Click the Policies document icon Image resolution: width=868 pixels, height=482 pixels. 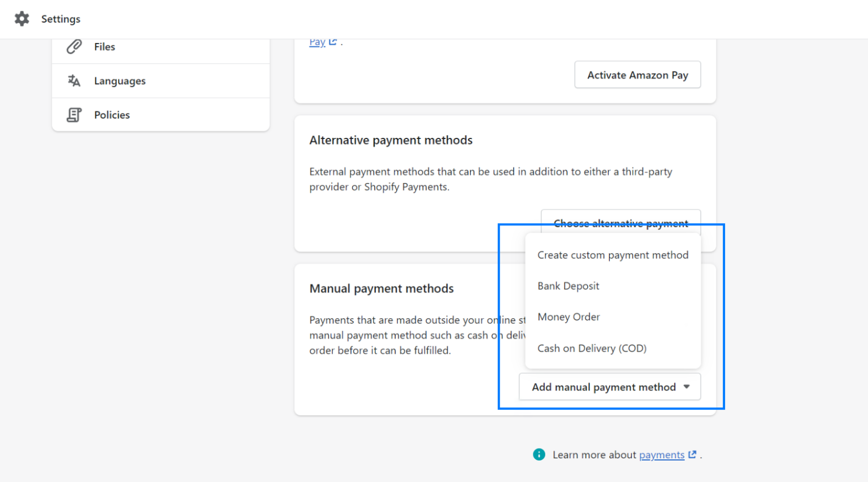coord(73,114)
